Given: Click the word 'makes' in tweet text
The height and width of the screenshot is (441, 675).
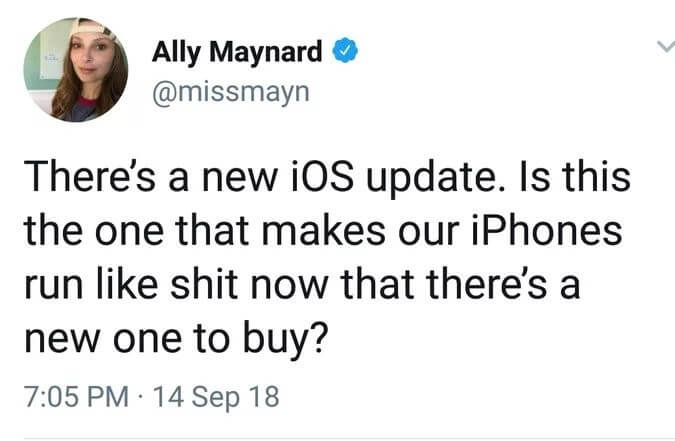Looking at the screenshot, I should click(323, 230).
